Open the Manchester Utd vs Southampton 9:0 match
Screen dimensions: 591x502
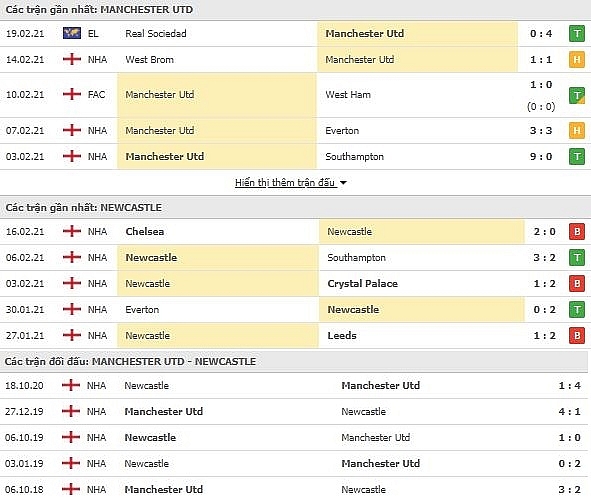tap(296, 156)
